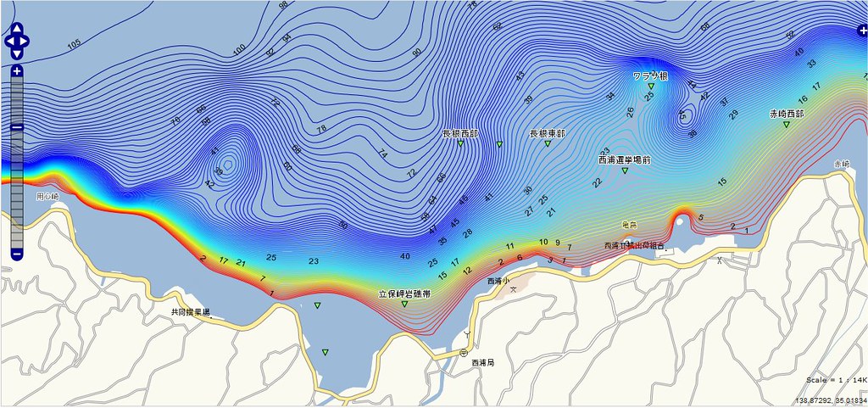Screen dimensions: 868x408
Task: Click the red 西浦甘橘出荷組合 label
Action: [634, 245]
